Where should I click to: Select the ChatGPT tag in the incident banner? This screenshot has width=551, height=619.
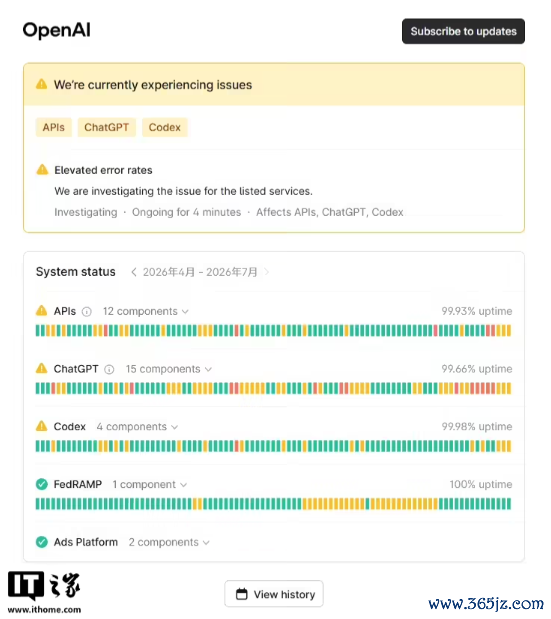[107, 127]
